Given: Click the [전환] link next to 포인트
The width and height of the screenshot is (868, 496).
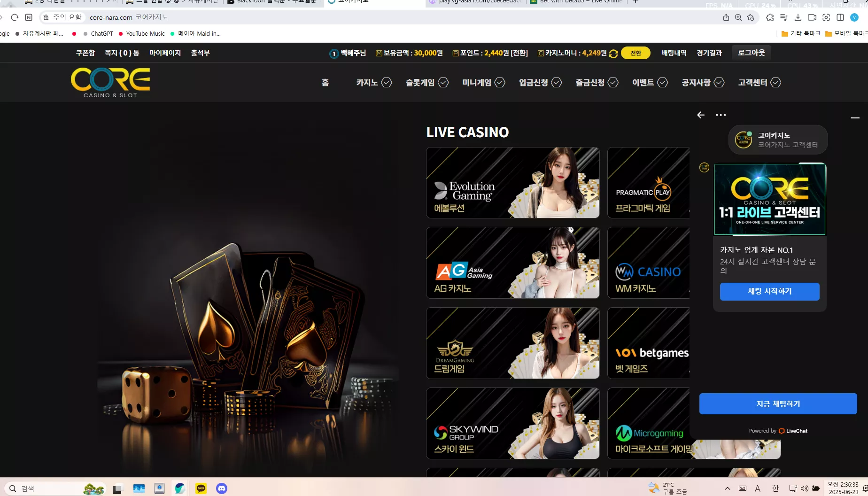Looking at the screenshot, I should 519,53.
